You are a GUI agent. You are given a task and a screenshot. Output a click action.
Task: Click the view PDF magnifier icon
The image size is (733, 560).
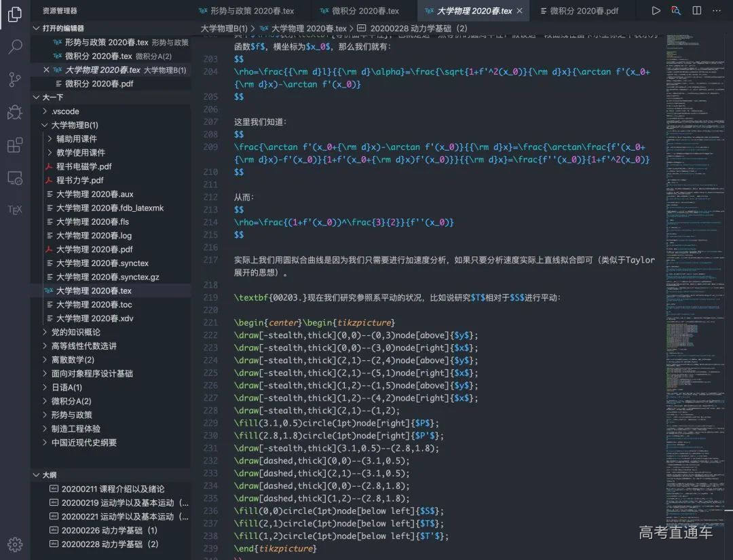(676, 11)
